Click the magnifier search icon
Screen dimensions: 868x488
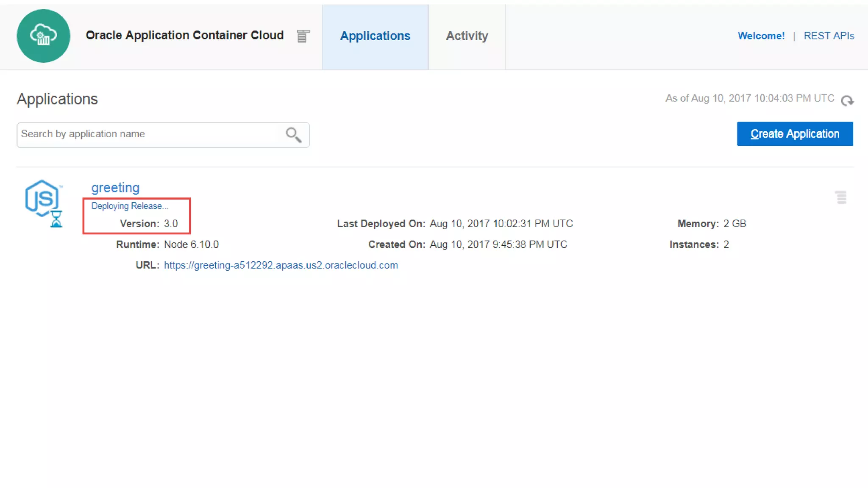tap(293, 135)
